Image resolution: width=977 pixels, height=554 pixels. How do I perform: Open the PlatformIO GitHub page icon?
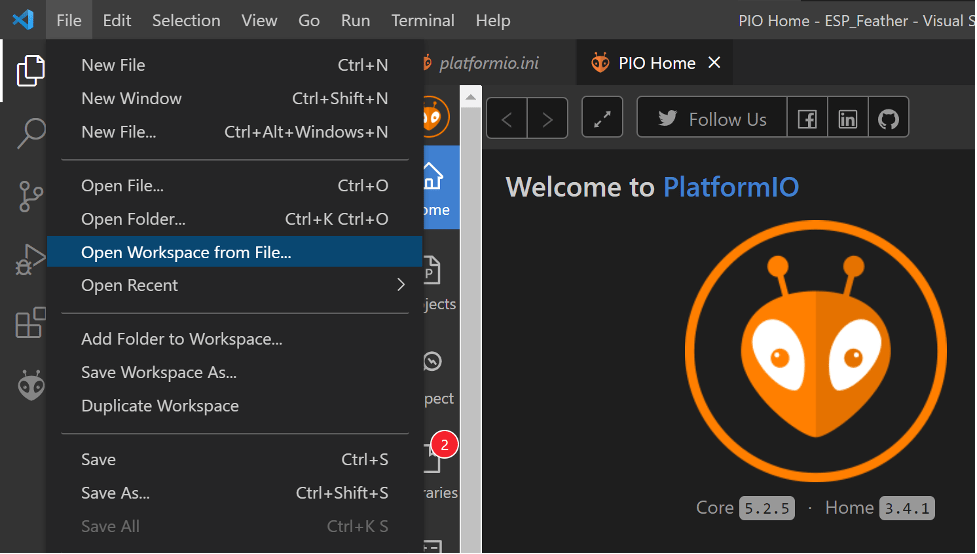coord(888,120)
